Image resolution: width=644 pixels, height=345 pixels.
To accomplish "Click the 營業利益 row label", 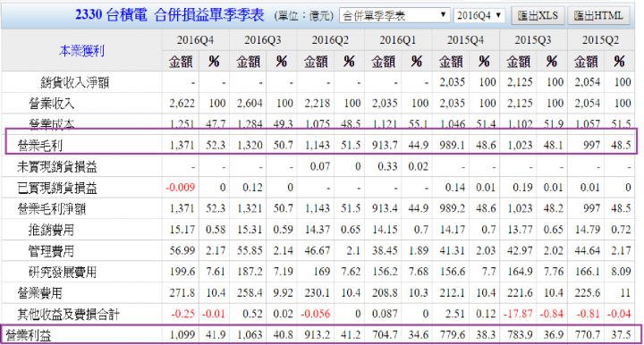I will 29,335.
